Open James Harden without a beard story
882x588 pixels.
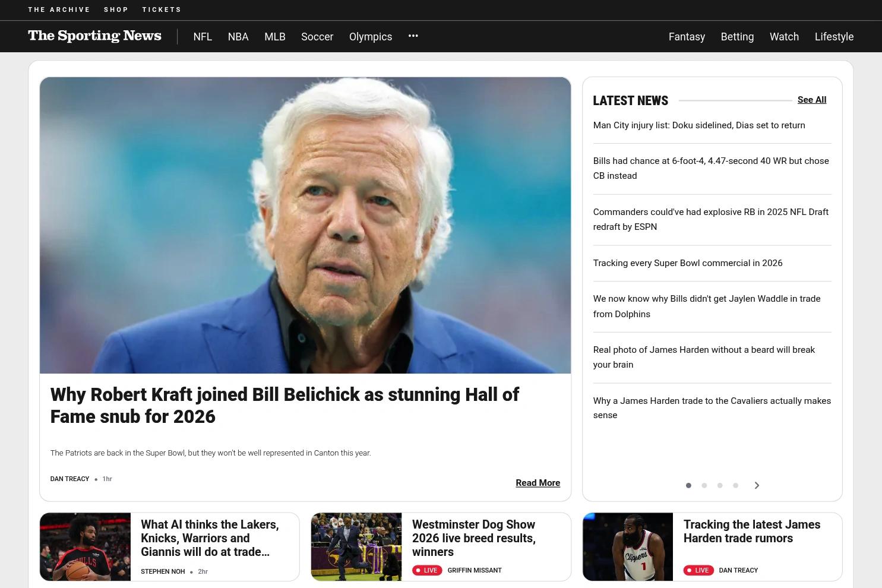click(x=704, y=357)
